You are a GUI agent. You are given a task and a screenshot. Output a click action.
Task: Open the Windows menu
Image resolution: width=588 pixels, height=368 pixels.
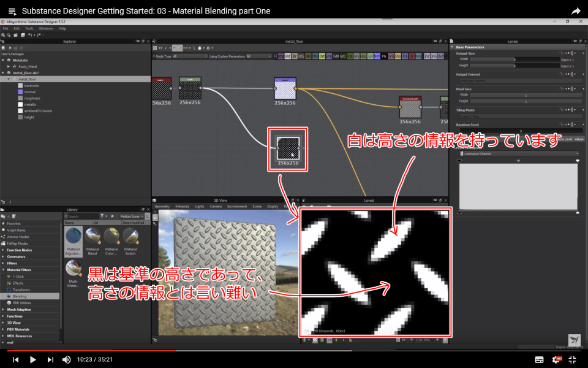[x=46, y=29]
